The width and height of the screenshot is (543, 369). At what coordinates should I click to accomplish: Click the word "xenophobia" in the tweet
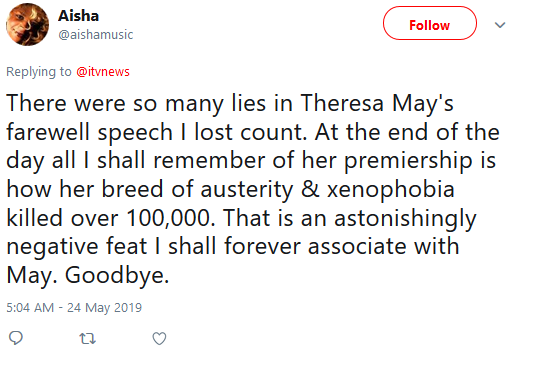click(x=391, y=189)
